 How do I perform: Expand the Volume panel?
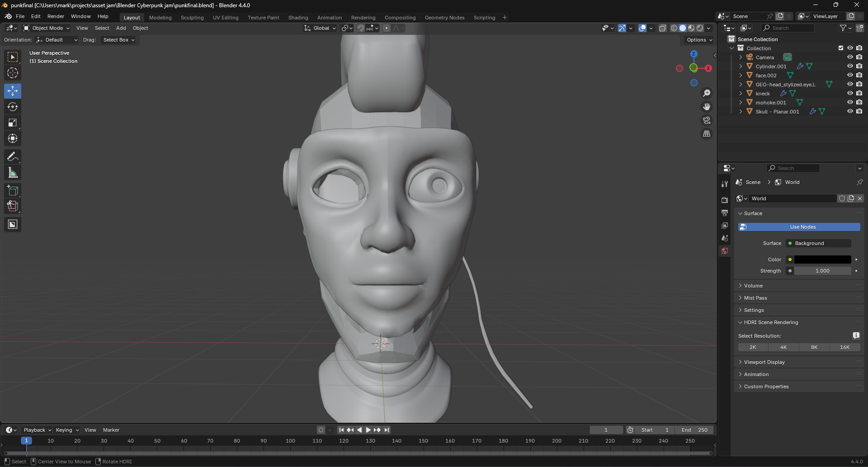point(753,286)
